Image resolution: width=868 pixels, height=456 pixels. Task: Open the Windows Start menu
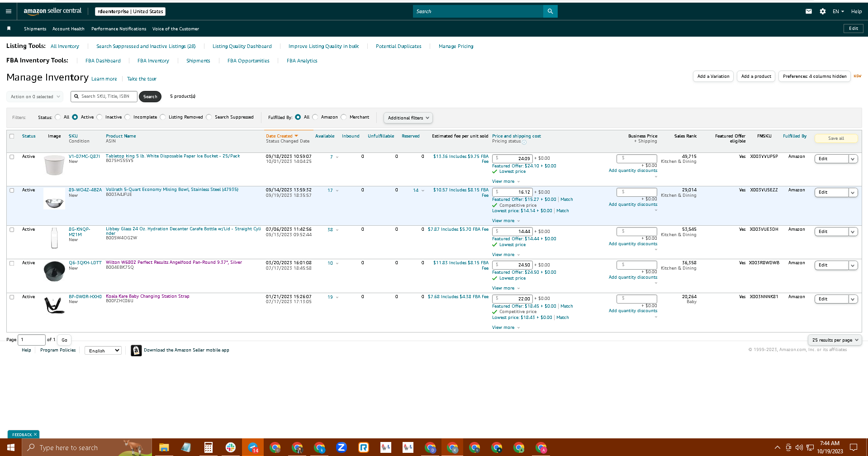[x=11, y=447]
